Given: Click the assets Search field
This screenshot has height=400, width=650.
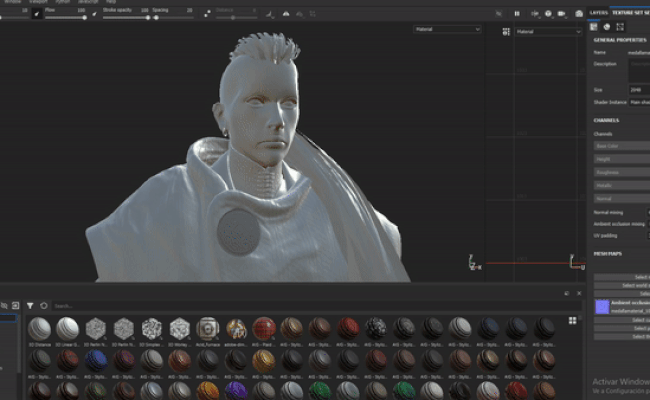Looking at the screenshot, I should (315, 306).
